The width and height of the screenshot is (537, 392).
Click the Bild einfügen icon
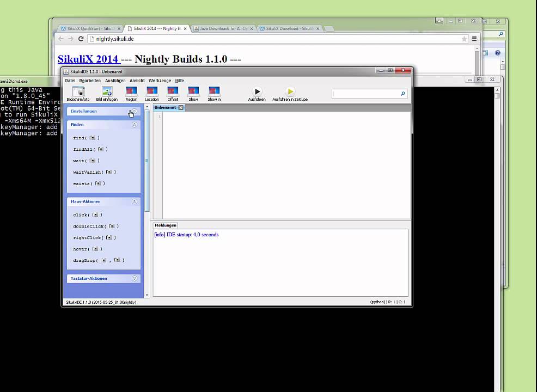click(107, 94)
